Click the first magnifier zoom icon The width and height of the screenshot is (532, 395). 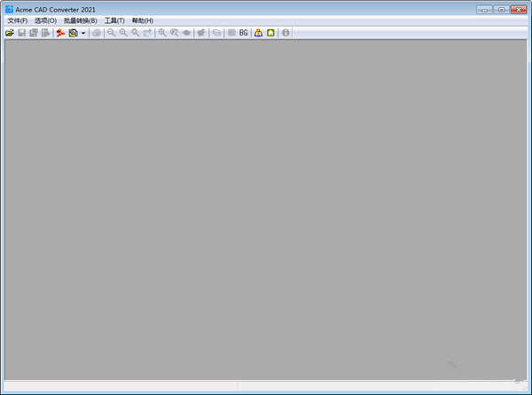coord(112,33)
